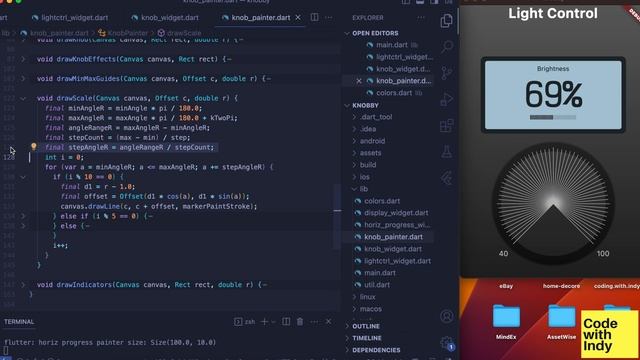Close the knob_painter.dart tab
Screen dimensions: 640x360
pyautogui.click(x=298, y=18)
